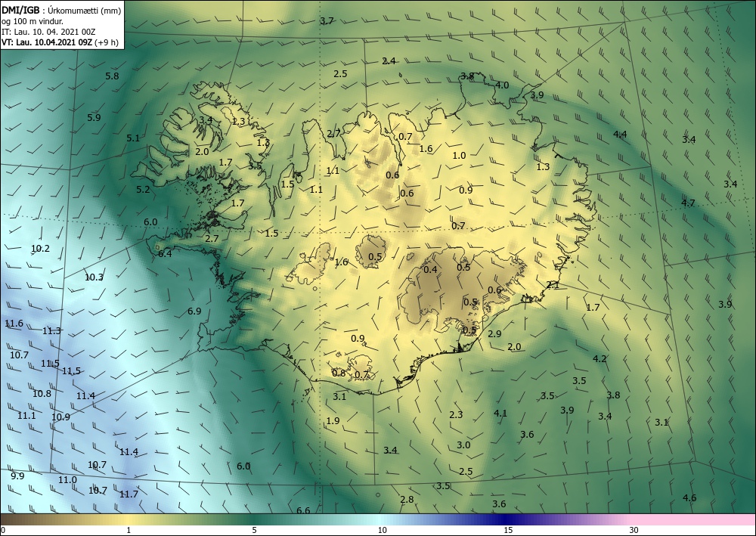Click the 6.4 value near Snæfellsnes

tap(165, 253)
